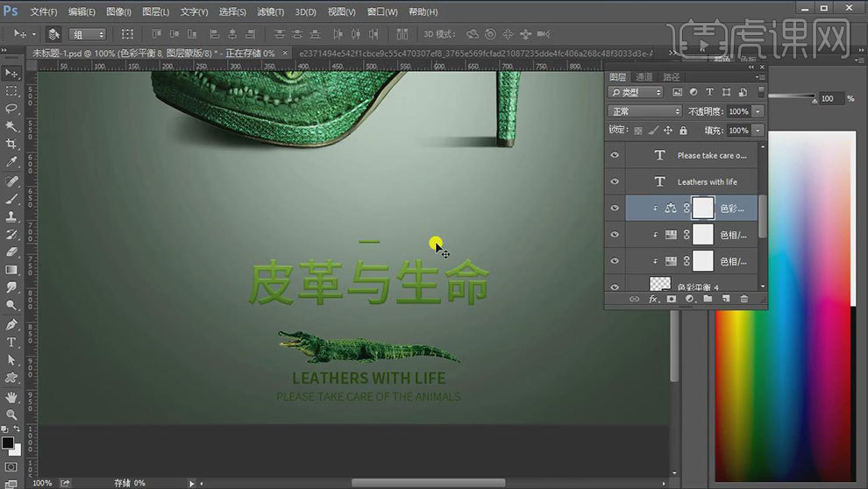Select the Eraser tool
868x489 pixels.
(x=11, y=252)
